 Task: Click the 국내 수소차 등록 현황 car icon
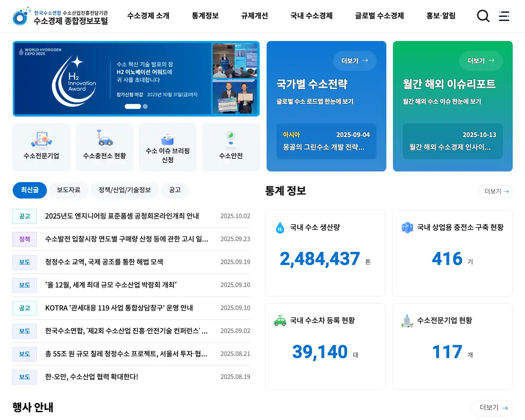point(280,320)
